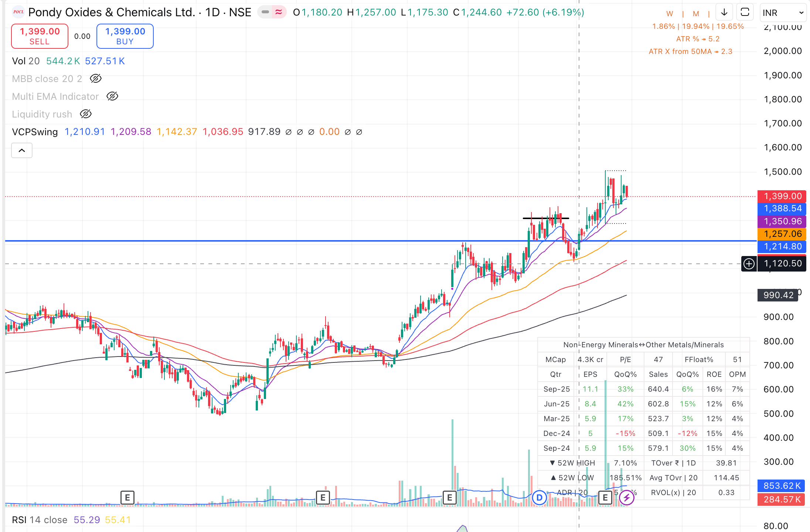Open the INR currency dropdown
810x532 pixels.
pyautogui.click(x=783, y=13)
